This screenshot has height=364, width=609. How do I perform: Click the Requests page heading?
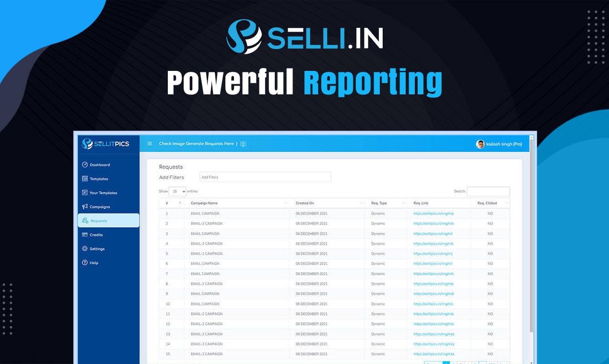pos(171,167)
